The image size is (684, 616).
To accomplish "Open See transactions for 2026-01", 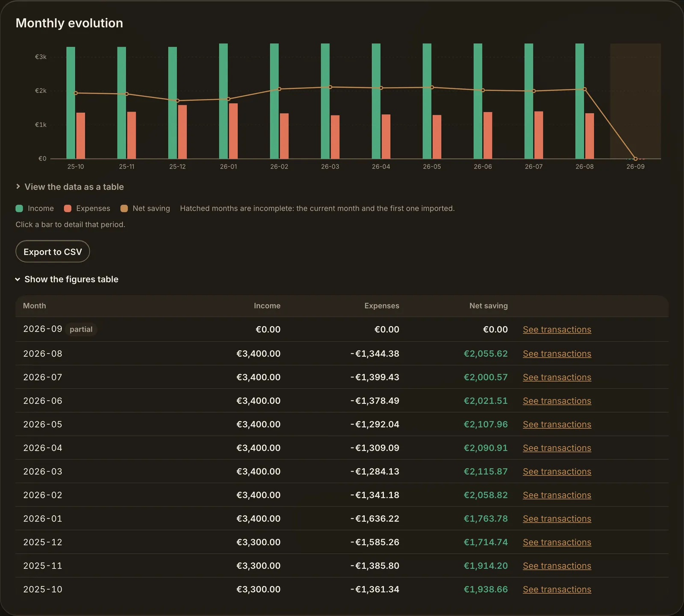I will tap(557, 519).
